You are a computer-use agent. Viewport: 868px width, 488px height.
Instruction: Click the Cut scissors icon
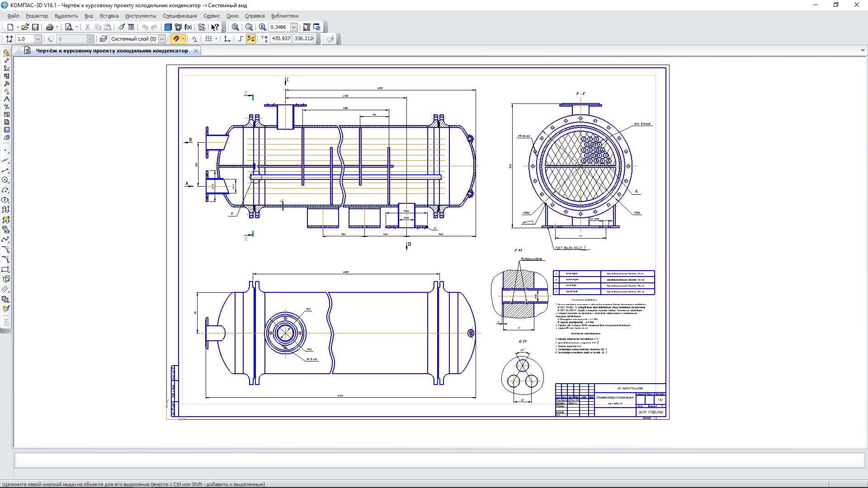[88, 27]
